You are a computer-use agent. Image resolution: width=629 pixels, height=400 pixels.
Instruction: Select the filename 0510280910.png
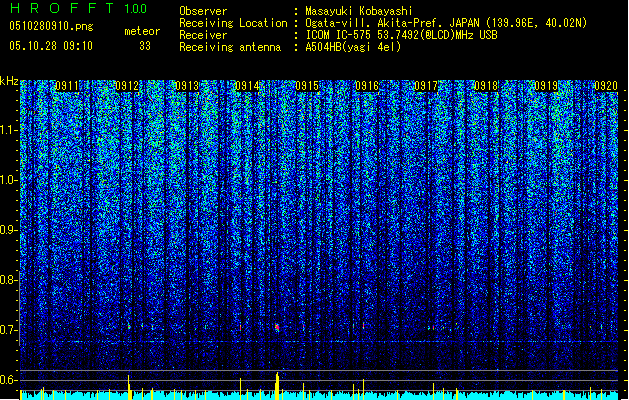coord(51,26)
